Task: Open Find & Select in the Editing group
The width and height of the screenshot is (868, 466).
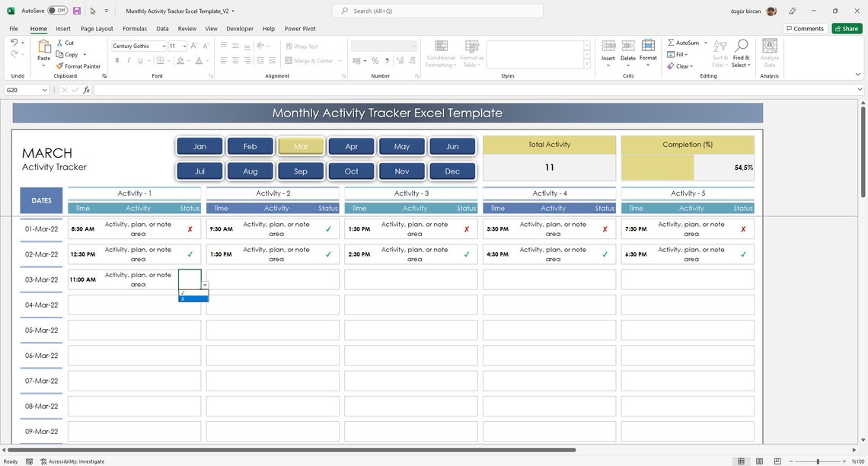Action: (741, 53)
